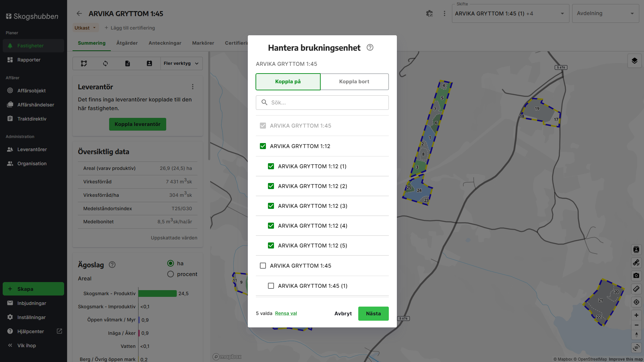Go to Affärshändelser in sidebar
The image size is (644, 362).
(x=33, y=105)
